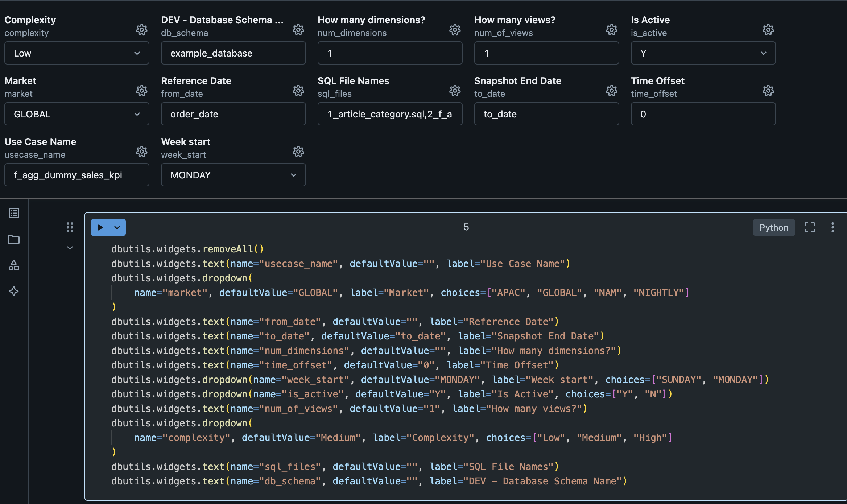Focus the usecase_name field with f_agg_dummy_sales_kpi

(x=77, y=175)
